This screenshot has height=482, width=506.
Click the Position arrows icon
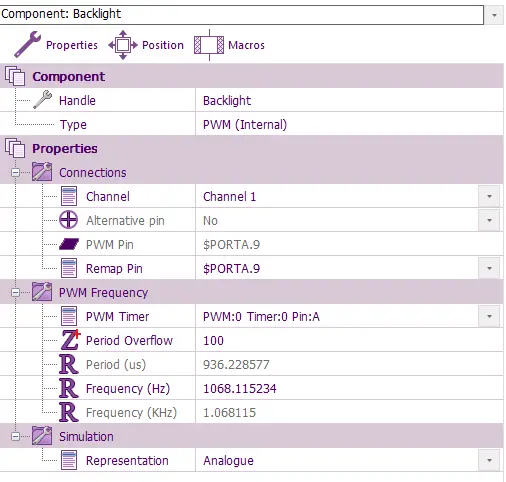click(x=123, y=45)
